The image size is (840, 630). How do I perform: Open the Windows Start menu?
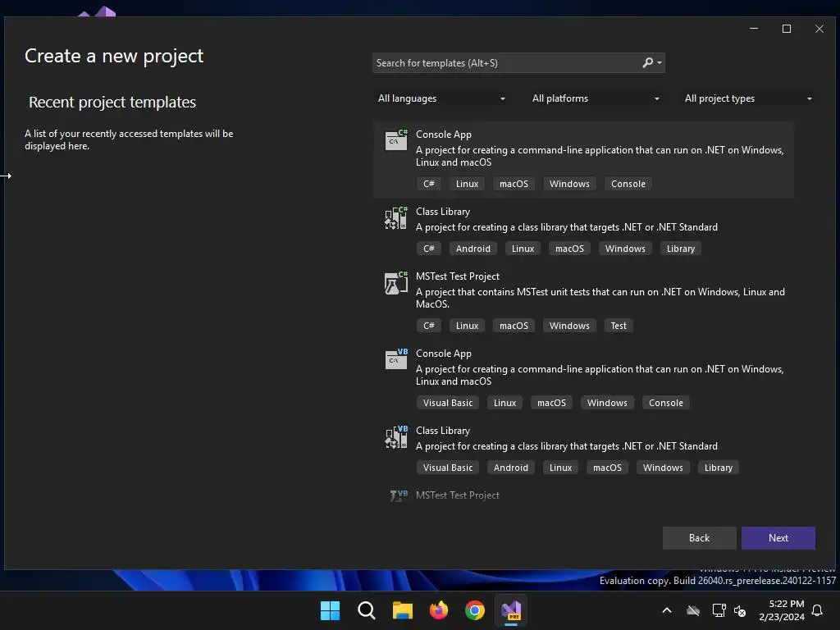[330, 610]
